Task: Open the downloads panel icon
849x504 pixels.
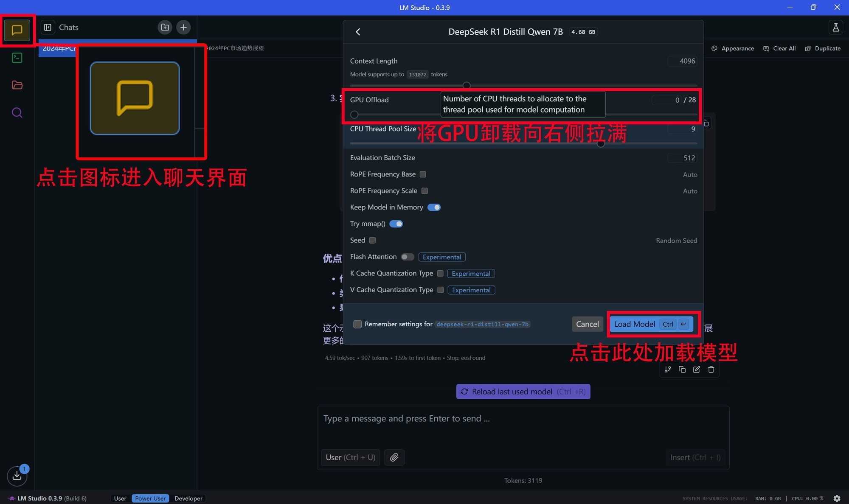Action: pyautogui.click(x=17, y=476)
